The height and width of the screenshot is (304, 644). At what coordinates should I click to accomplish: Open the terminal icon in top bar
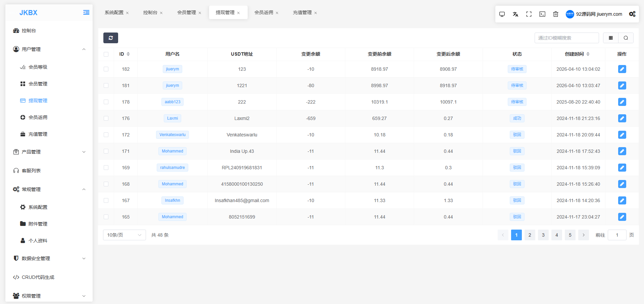pos(542,14)
